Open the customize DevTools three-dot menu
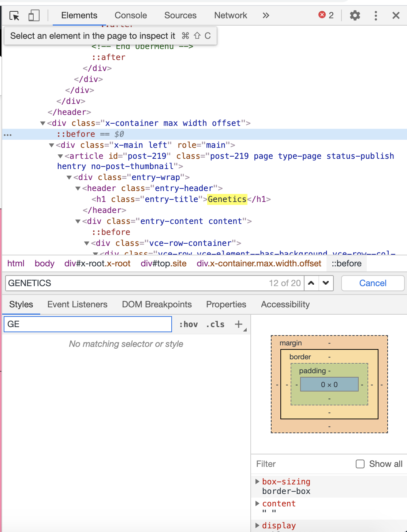This screenshot has width=407, height=532. click(376, 15)
